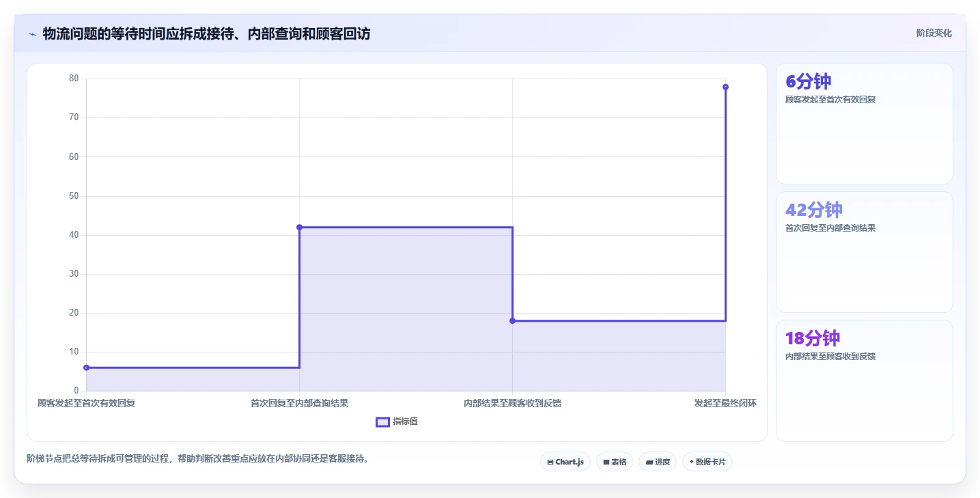Click the card caption 内部结果至顾客收到反馈
980x498 pixels.
coord(830,357)
